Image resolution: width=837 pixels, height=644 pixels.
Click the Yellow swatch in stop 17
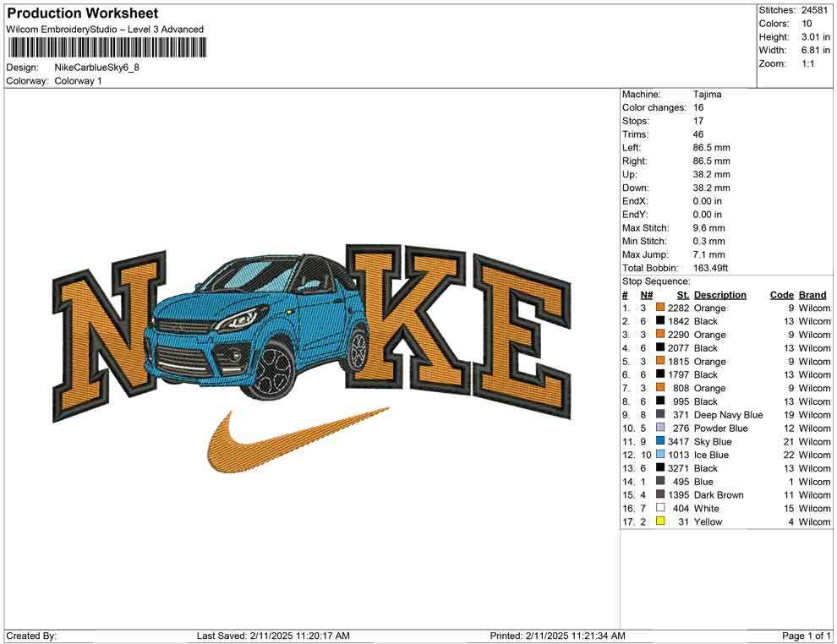pyautogui.click(x=660, y=521)
